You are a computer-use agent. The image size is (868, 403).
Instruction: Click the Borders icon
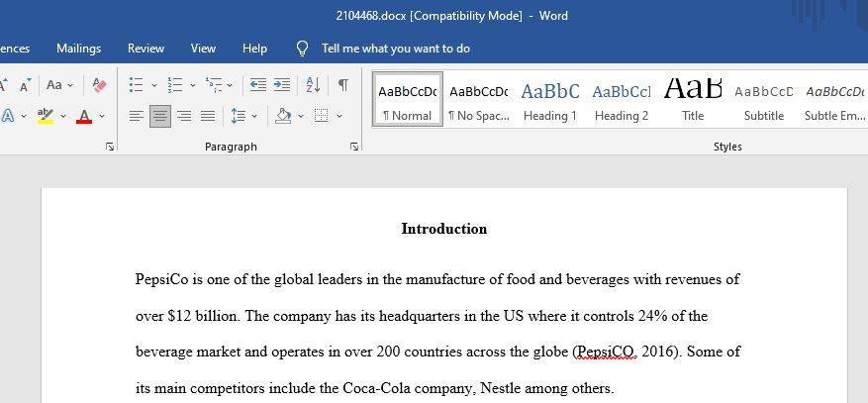[321, 116]
